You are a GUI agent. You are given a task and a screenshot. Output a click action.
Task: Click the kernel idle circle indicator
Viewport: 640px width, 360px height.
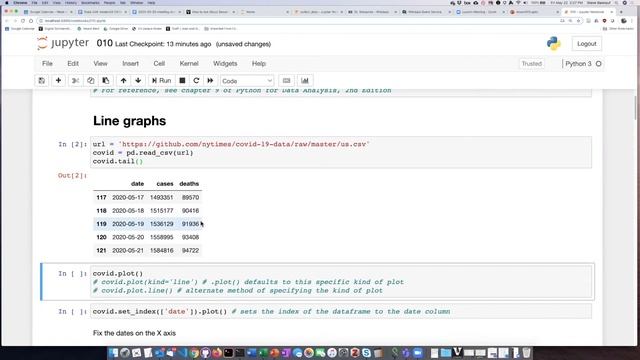click(599, 64)
